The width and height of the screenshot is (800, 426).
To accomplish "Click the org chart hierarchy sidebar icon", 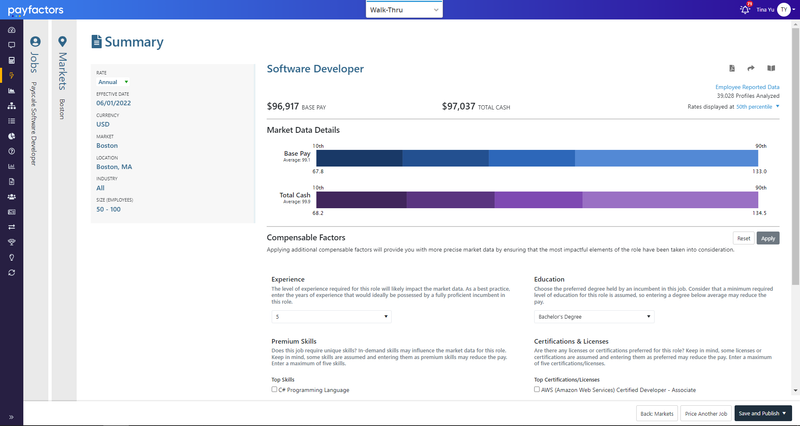I will (x=12, y=106).
